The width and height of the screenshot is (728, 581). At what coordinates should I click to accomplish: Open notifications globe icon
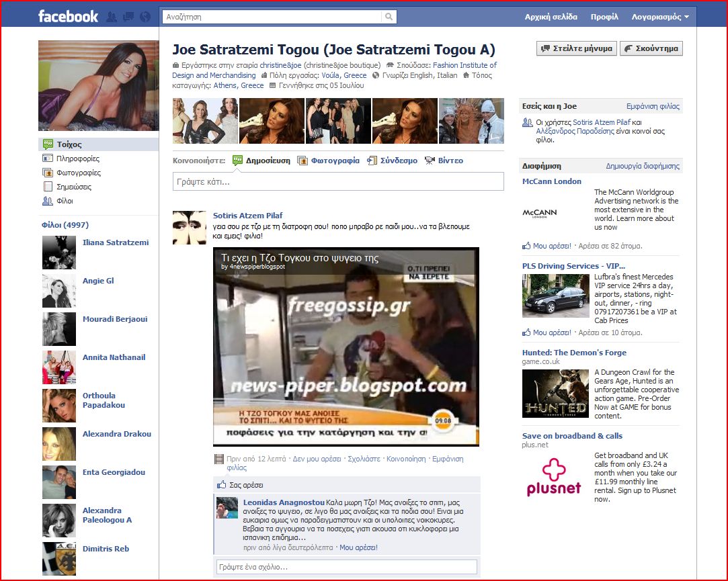[145, 17]
